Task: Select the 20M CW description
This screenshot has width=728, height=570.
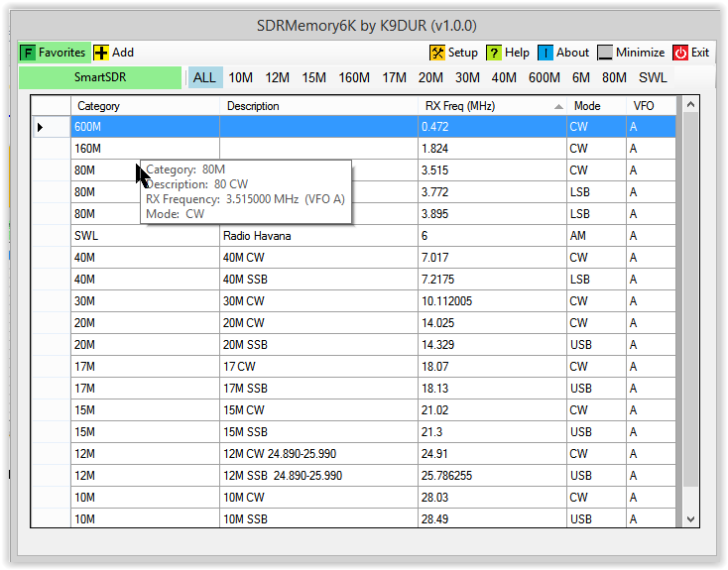Action: click(x=318, y=323)
